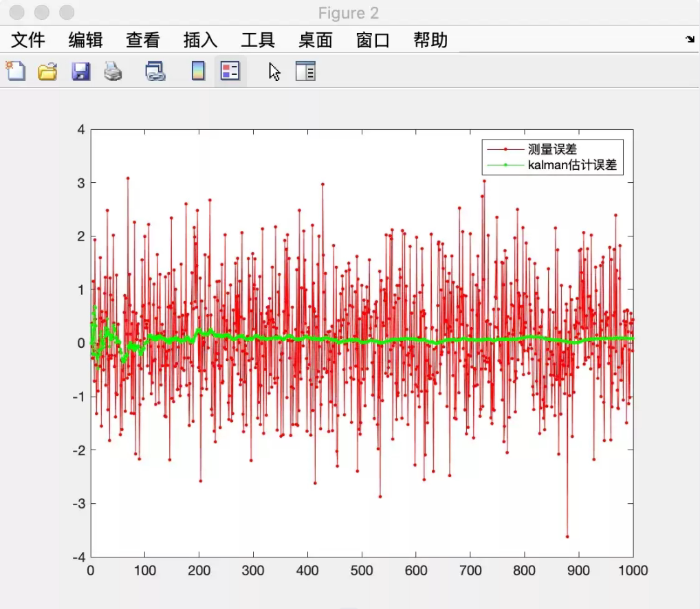Open the 工具 menu
The width and height of the screenshot is (700, 609).
pos(258,41)
